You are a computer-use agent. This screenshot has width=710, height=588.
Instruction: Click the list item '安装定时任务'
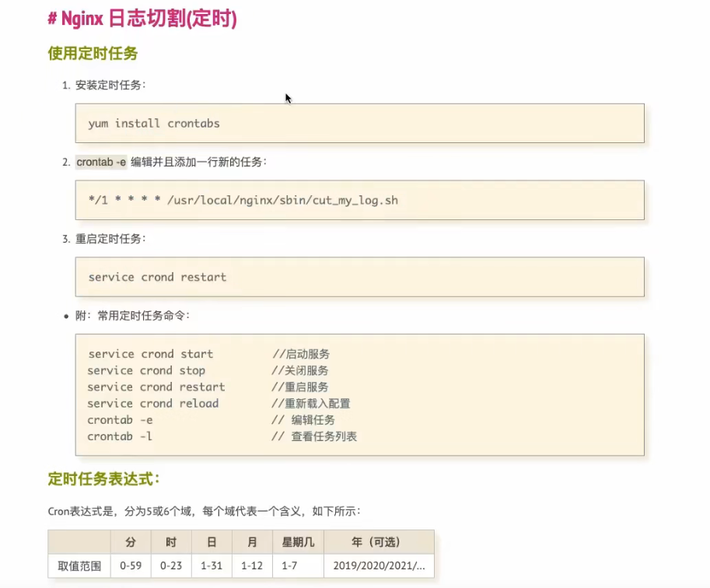(x=110, y=85)
